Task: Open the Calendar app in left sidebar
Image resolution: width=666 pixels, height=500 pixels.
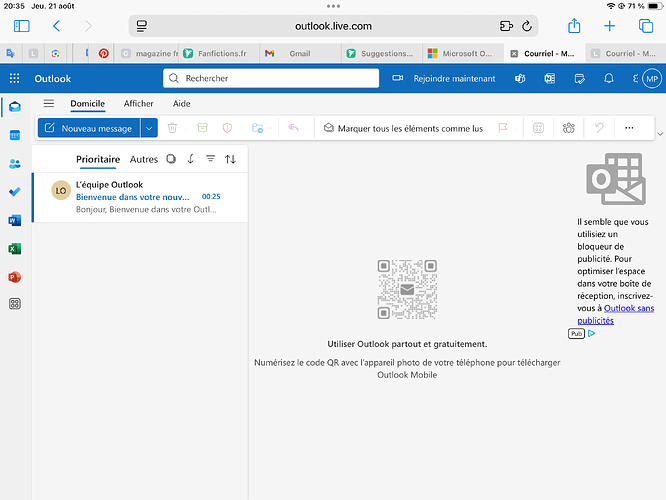Action: pos(14,135)
